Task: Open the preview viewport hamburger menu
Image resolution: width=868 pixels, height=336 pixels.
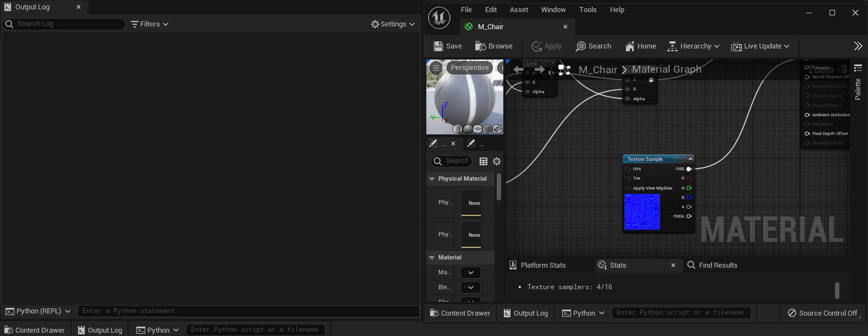Action: pyautogui.click(x=436, y=68)
